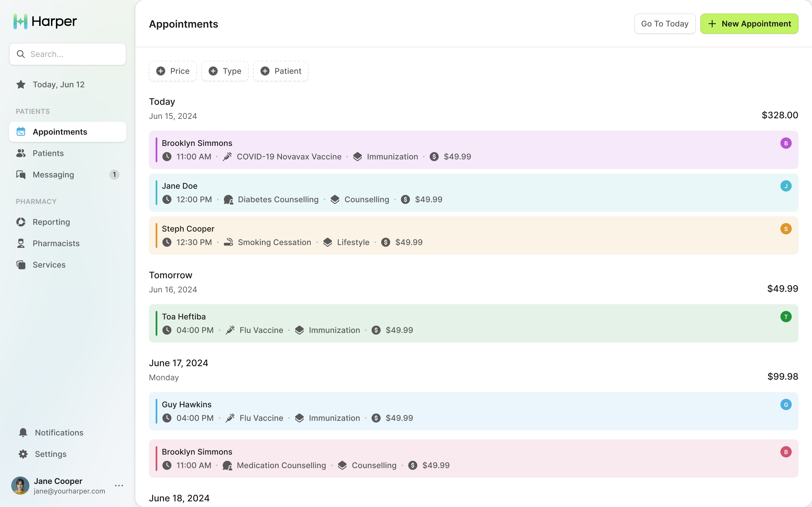812x507 pixels.
Task: Click the Messaging chat icon
Action: coord(21,175)
